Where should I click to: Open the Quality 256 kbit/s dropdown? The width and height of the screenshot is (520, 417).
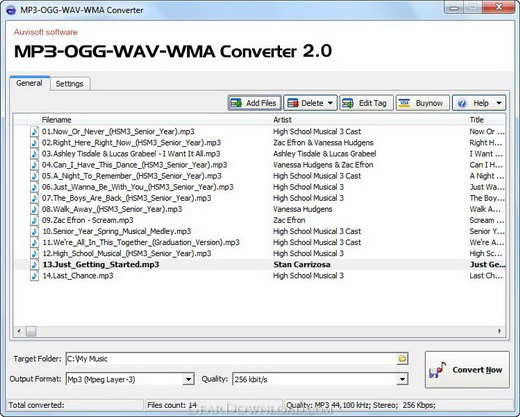[x=320, y=379]
